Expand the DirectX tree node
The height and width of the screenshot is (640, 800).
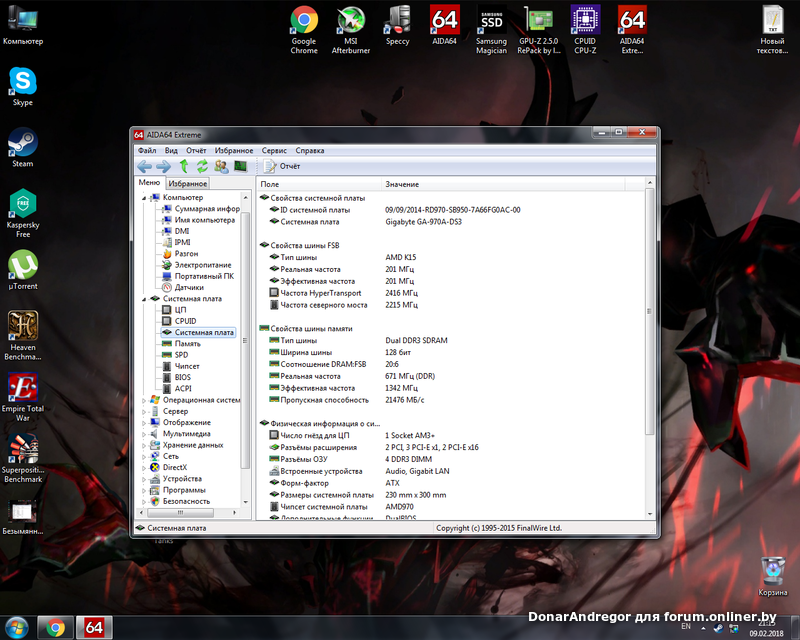[x=144, y=467]
